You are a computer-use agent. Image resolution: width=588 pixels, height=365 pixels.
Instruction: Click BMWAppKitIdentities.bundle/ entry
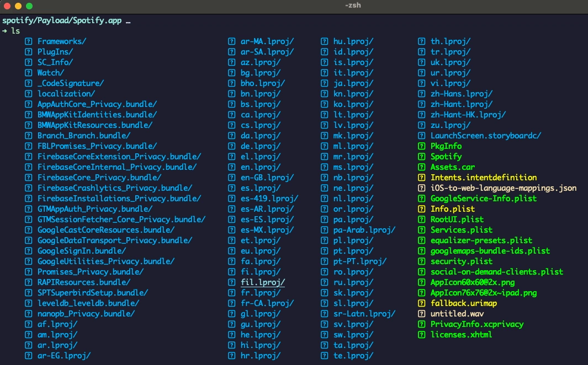coord(97,115)
